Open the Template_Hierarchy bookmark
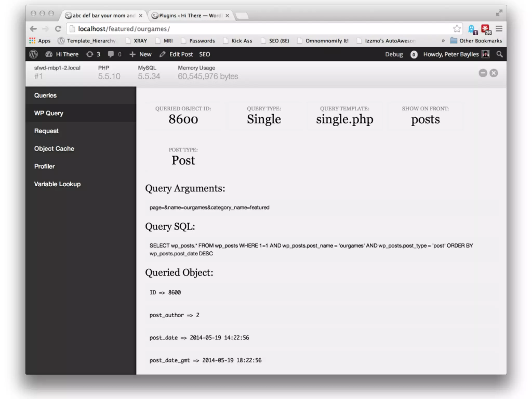The width and height of the screenshot is (532, 399). pos(87,41)
